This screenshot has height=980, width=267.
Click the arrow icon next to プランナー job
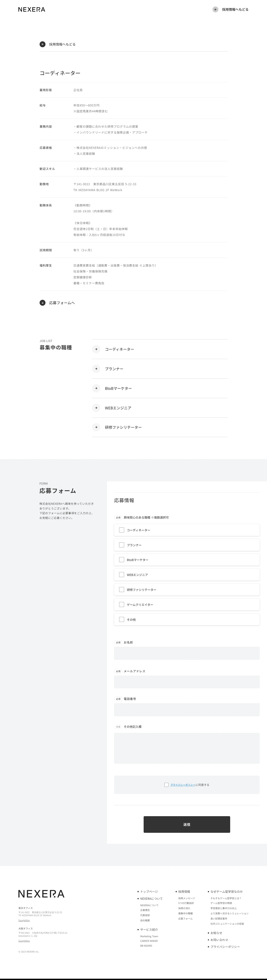click(96, 369)
